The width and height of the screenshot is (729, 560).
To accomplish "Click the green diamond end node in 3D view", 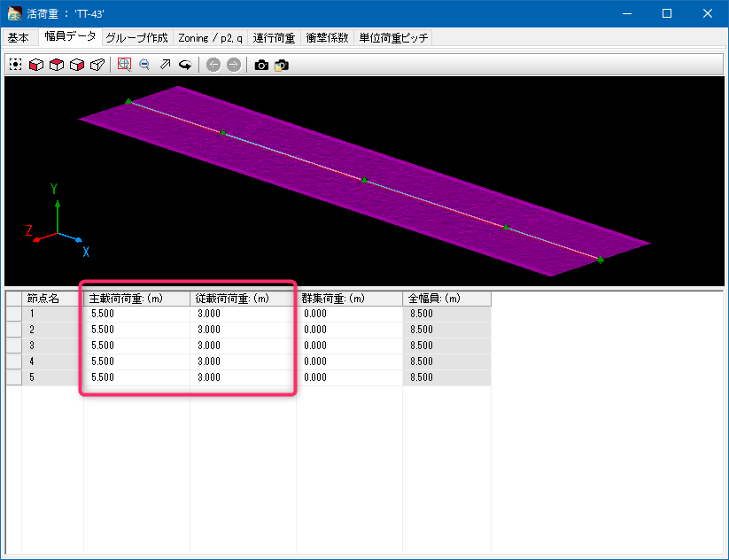I will point(601,260).
